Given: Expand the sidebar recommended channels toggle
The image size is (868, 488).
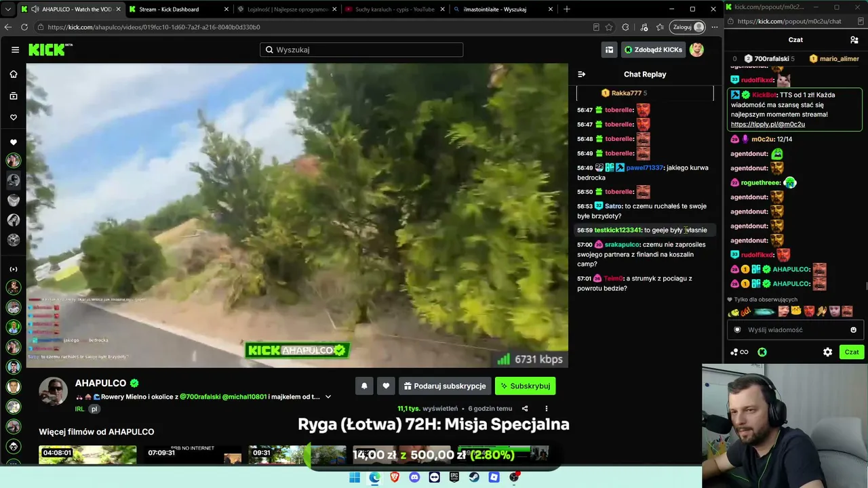Looking at the screenshot, I should (14, 269).
